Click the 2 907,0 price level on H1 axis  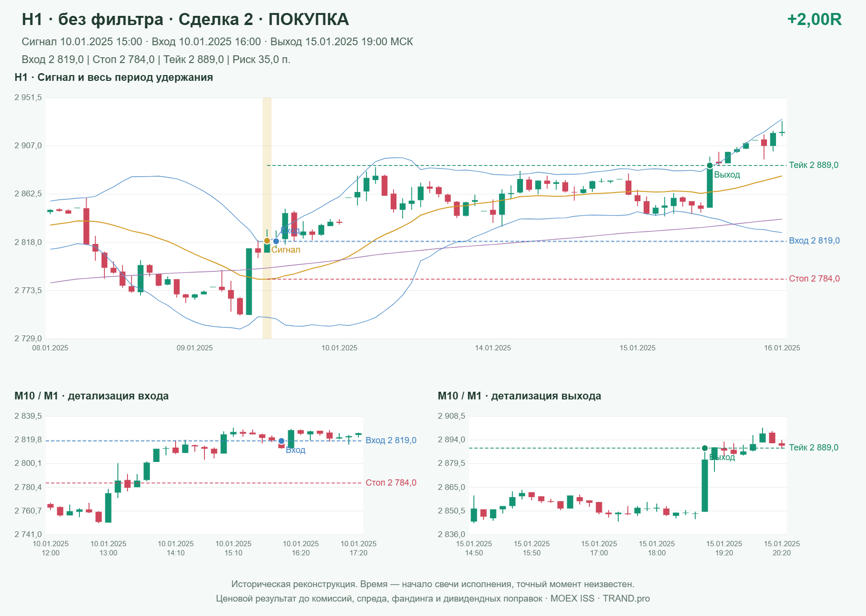click(28, 146)
